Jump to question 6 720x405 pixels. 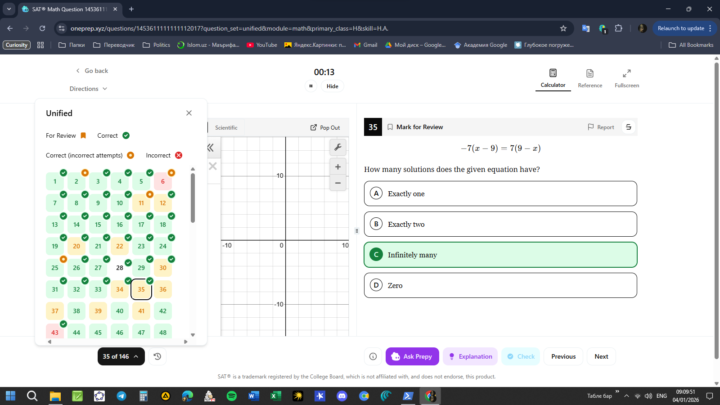[x=163, y=181]
